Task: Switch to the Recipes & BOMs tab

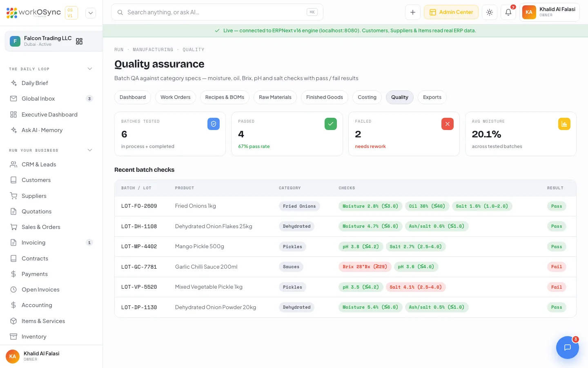Action: point(225,97)
